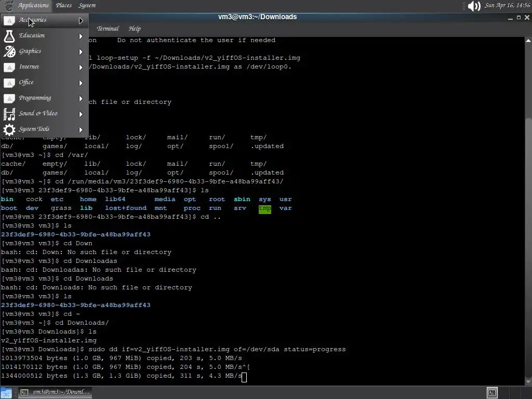The height and width of the screenshot is (399, 532).
Task: Click the show desktop icon in bottom panel
Action: pos(6,393)
